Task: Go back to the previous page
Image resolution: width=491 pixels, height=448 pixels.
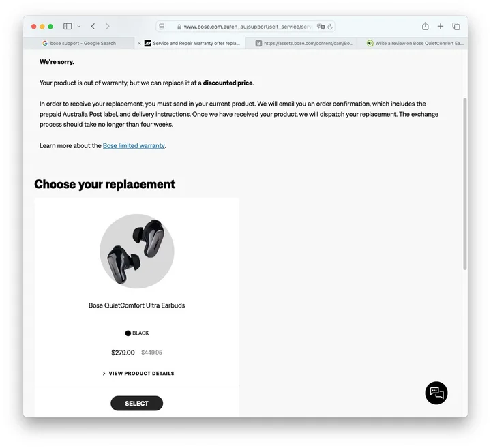Action: click(93, 27)
